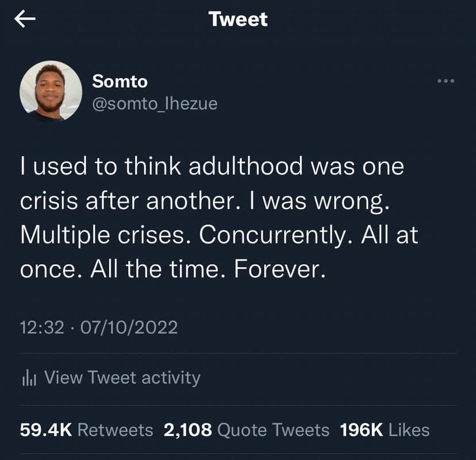Open Somto's profile picture

tap(51, 90)
